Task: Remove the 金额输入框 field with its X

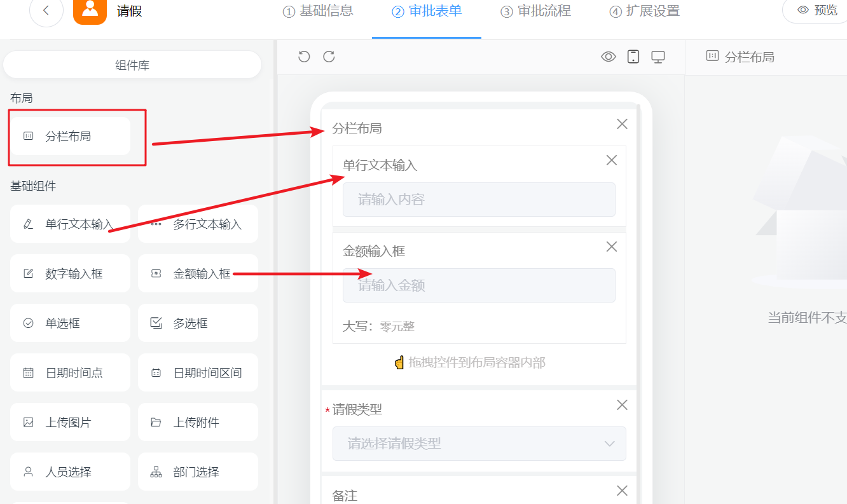Action: [x=612, y=247]
